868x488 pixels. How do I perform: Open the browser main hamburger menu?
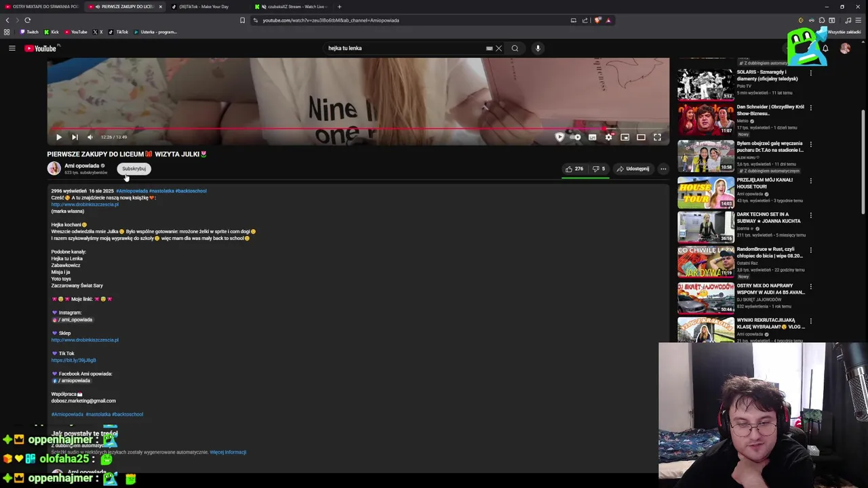point(860,20)
